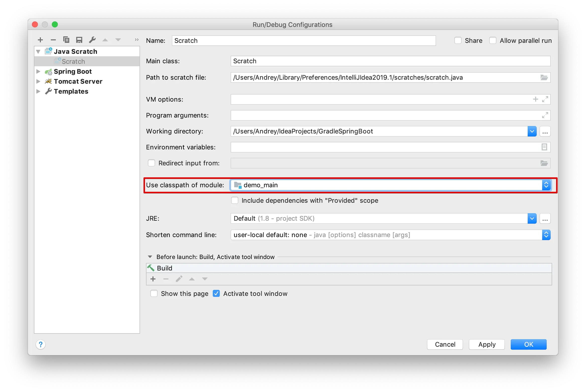Enable the Share checkbox

click(x=458, y=41)
